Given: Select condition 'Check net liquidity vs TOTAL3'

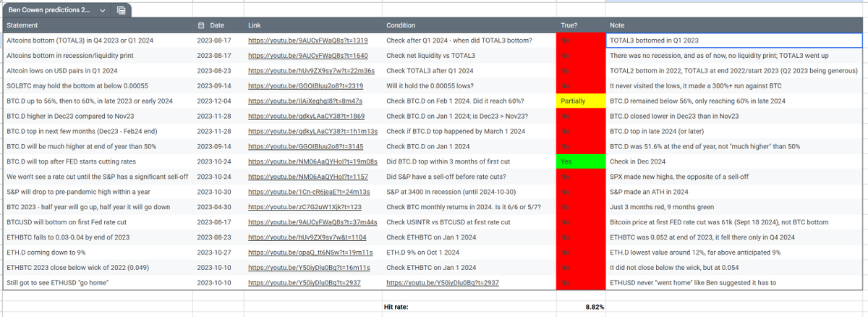Looking at the screenshot, I should [469, 55].
